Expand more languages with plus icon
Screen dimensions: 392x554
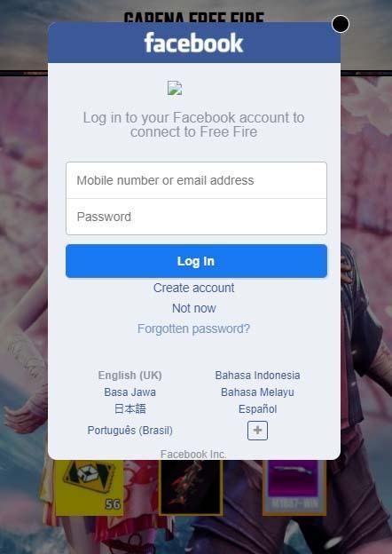click(x=257, y=431)
